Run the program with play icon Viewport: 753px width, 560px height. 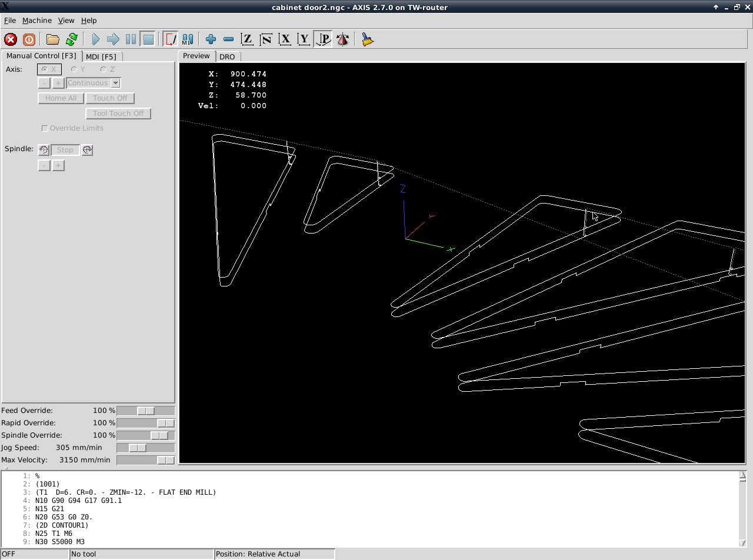coord(95,39)
